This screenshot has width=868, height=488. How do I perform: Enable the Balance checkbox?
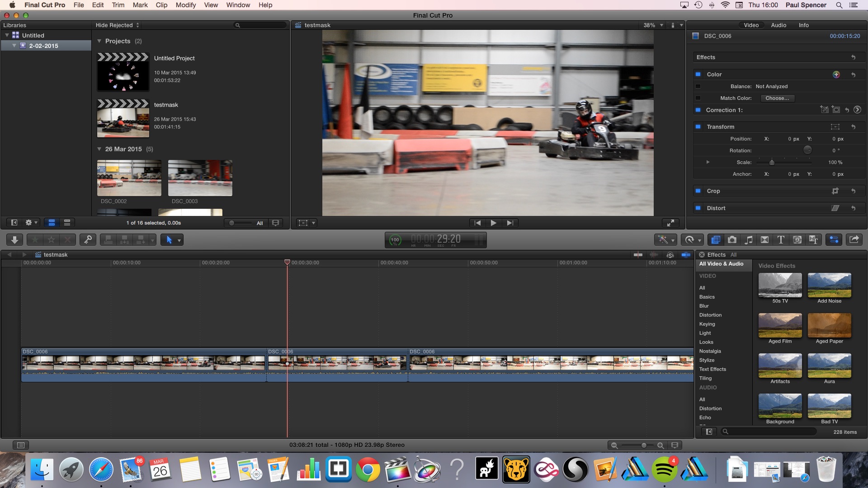[x=698, y=86]
